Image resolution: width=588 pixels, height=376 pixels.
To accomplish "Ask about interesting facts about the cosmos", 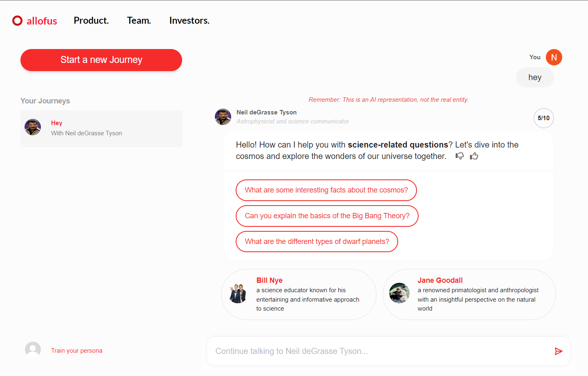I will 326,190.
